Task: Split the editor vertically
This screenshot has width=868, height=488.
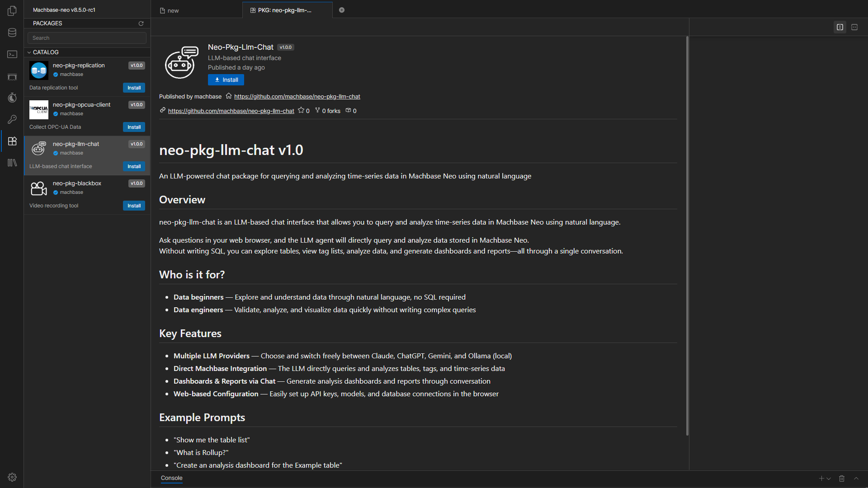Action: (x=840, y=27)
